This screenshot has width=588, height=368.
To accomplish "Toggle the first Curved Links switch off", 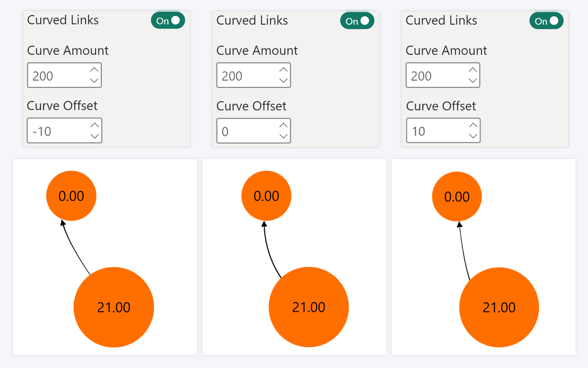I will [x=168, y=21].
